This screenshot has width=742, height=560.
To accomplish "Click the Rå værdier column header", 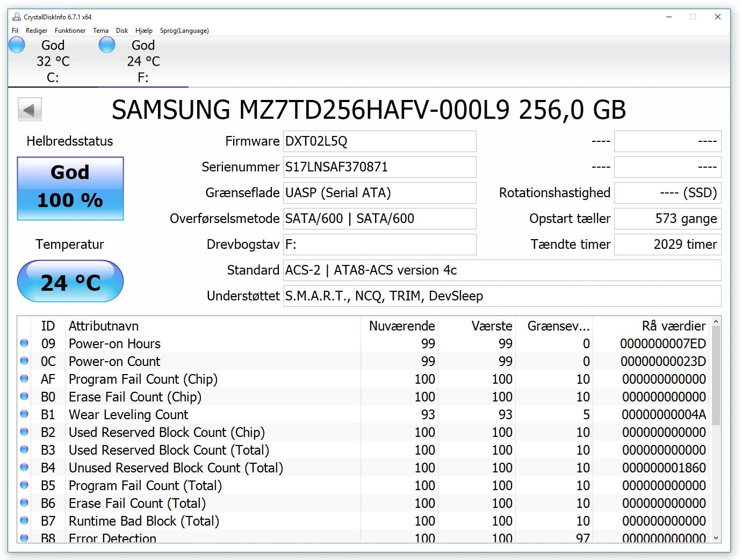I will pos(652,326).
